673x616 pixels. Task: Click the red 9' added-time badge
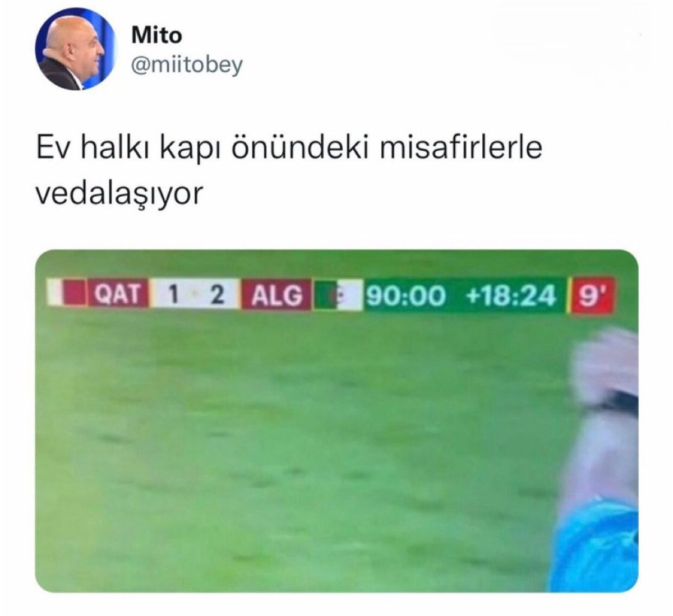click(x=591, y=295)
